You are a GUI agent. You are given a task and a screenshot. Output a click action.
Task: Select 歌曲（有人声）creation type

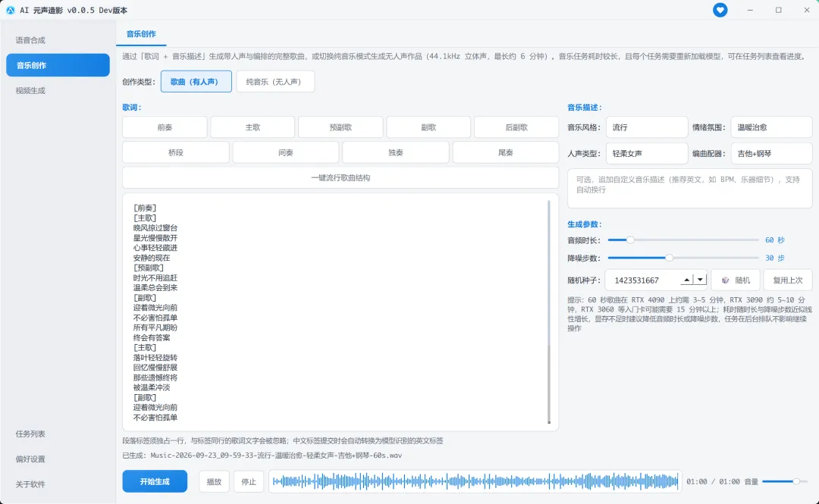click(x=196, y=82)
